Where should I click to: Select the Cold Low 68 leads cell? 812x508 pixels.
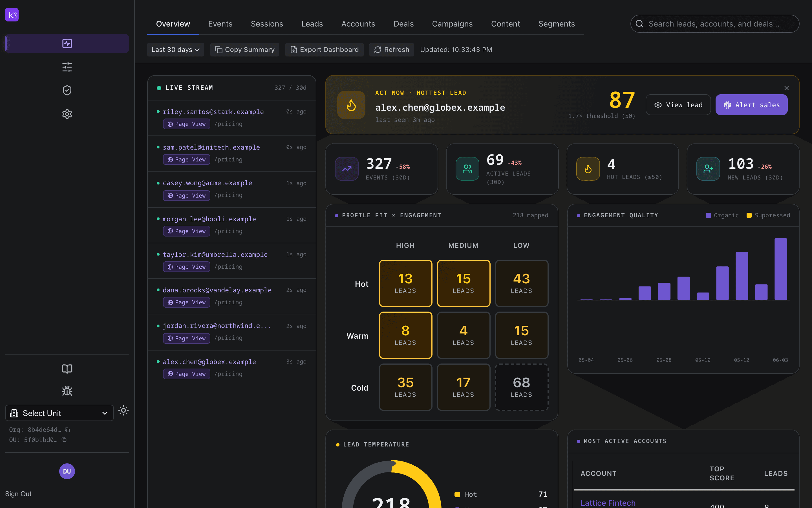coord(521,387)
